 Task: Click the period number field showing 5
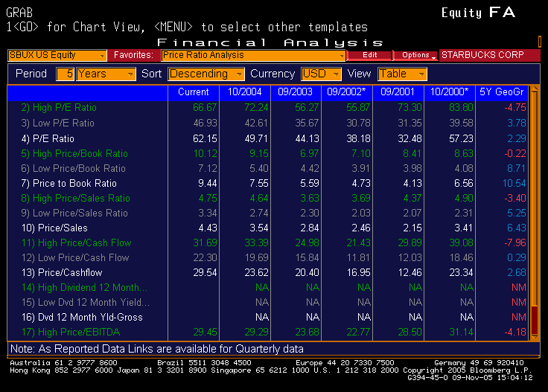coord(66,74)
